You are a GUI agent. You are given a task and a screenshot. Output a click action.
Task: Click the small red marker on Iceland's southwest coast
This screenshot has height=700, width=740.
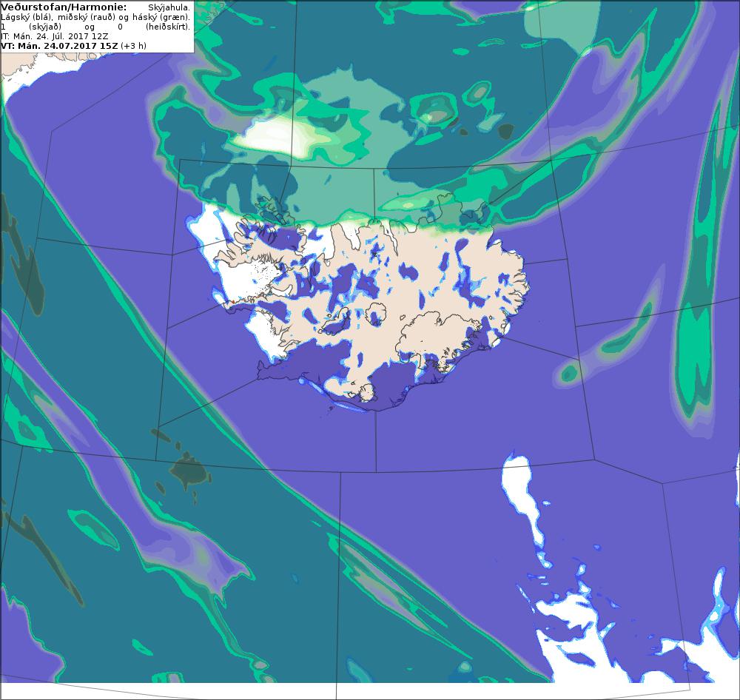232,302
